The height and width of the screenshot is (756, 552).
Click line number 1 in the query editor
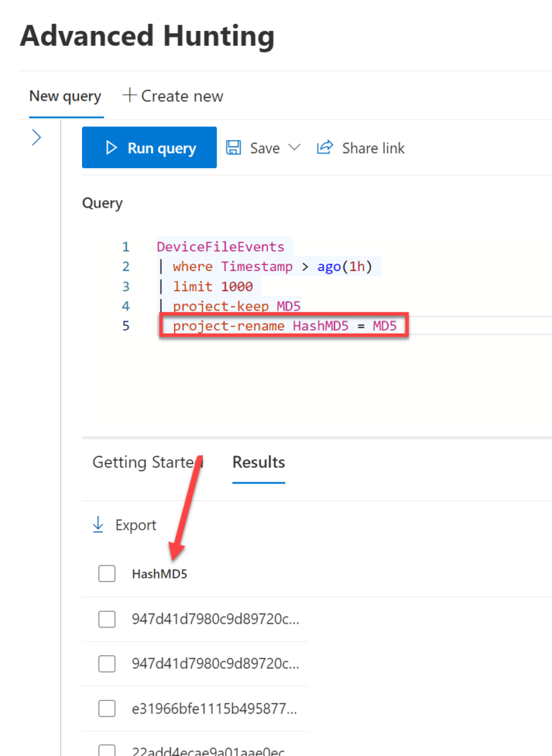tap(126, 246)
